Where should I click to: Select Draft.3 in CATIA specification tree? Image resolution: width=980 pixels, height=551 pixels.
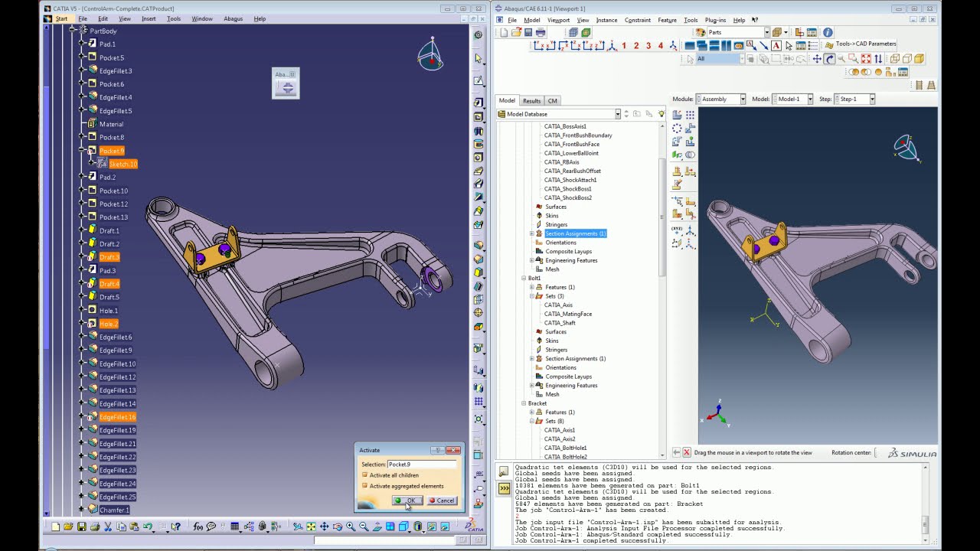click(x=109, y=257)
